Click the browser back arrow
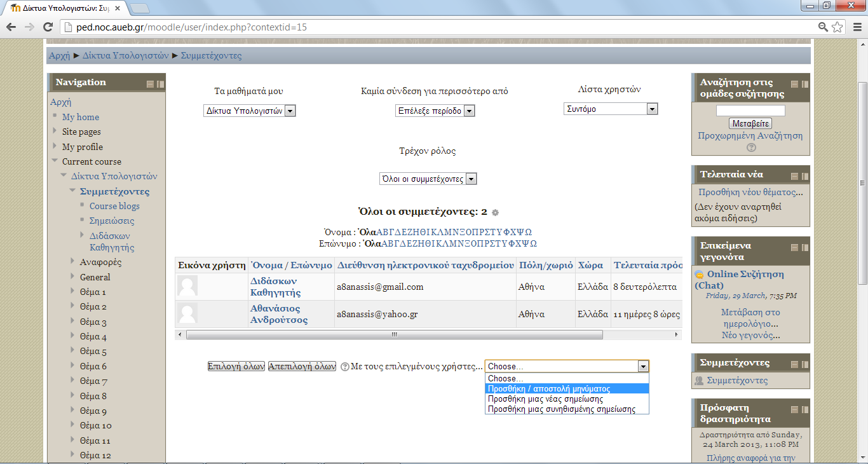 11,27
